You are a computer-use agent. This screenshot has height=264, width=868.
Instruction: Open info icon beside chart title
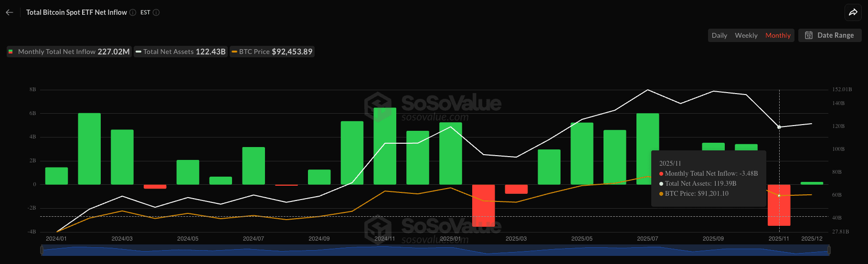[133, 12]
